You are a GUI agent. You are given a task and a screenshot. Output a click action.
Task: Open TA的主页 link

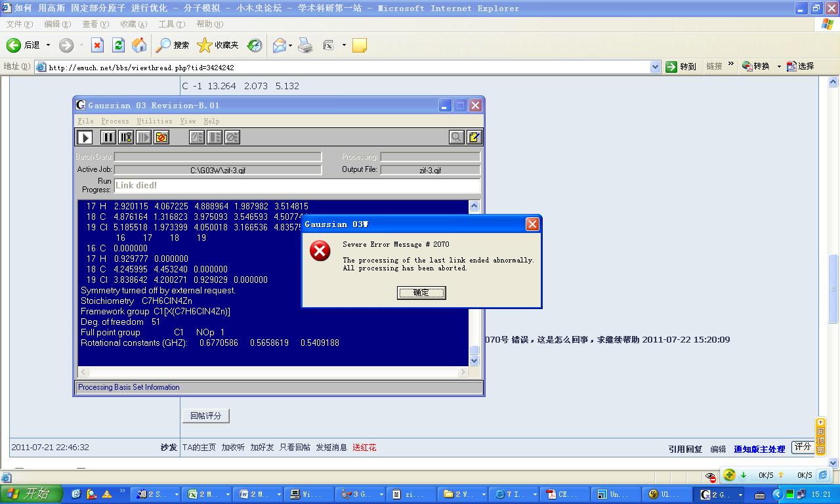199,448
